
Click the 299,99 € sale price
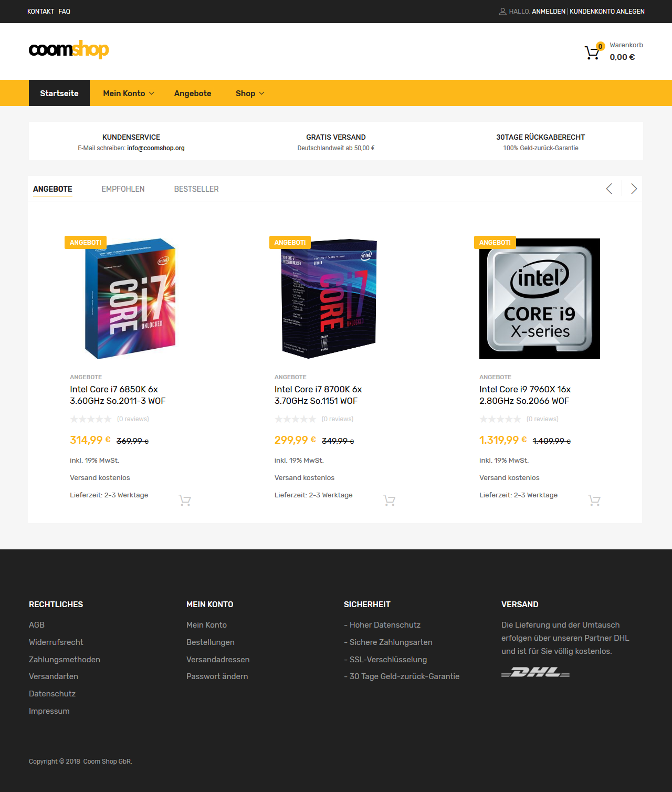295,440
